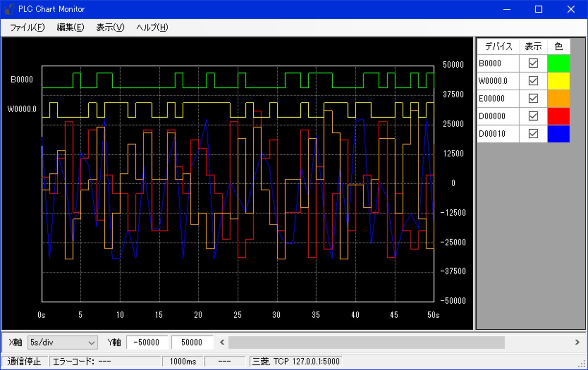Open the ファイル(F) menu
The height and width of the screenshot is (370, 588).
(27, 27)
